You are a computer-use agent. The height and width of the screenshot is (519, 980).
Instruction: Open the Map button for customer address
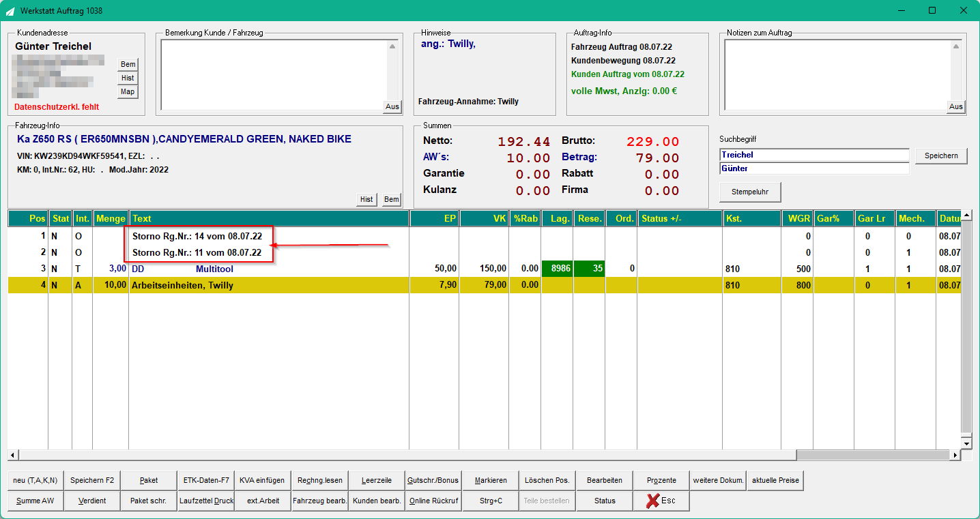[x=128, y=91]
